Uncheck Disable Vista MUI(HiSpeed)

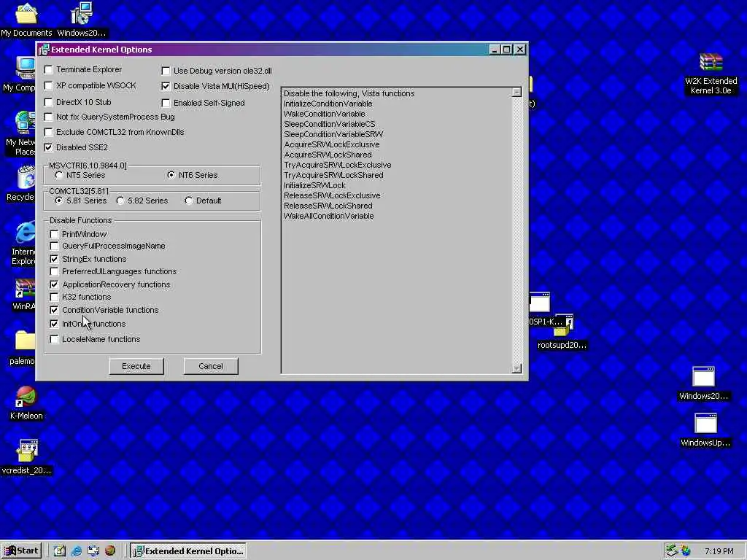coord(166,86)
